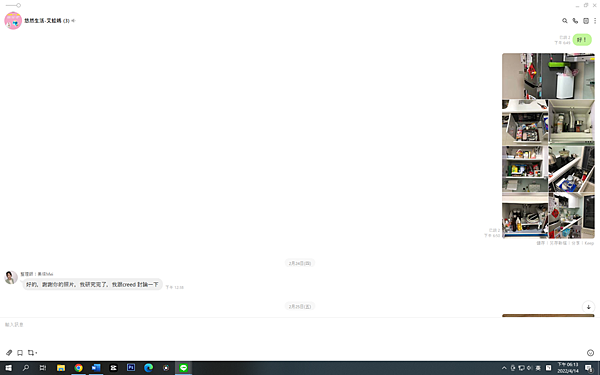Click the 英 input language indicator
Viewport: 600px width, 375px height.
tap(538, 368)
